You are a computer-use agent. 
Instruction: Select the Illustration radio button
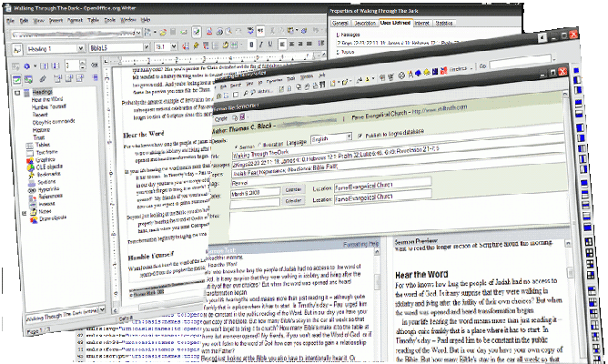click(x=260, y=145)
